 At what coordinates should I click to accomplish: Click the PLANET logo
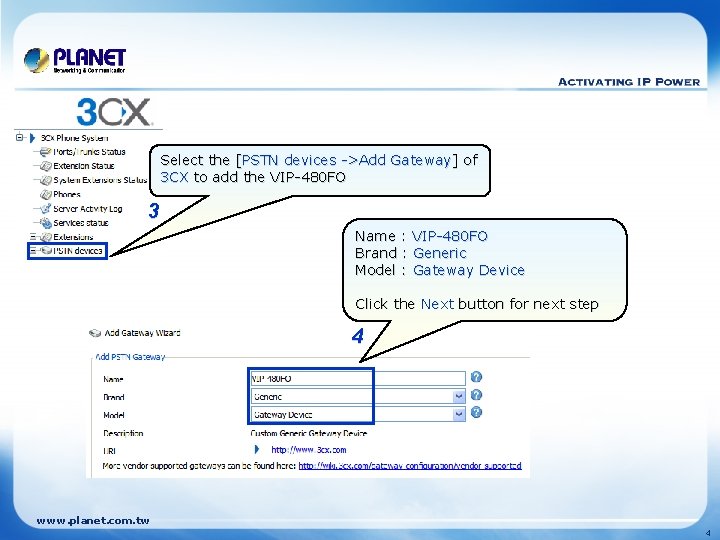[75, 60]
